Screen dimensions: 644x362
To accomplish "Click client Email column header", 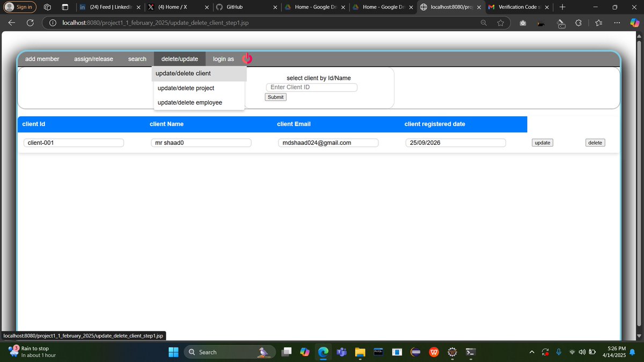I will tap(294, 124).
